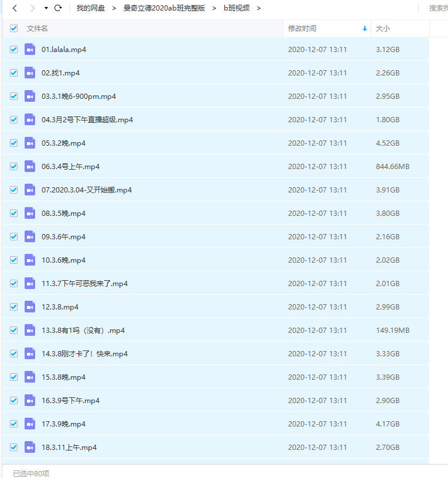Click video icon of 17.3.9晚.mp4
The image size is (448, 478).
point(30,424)
